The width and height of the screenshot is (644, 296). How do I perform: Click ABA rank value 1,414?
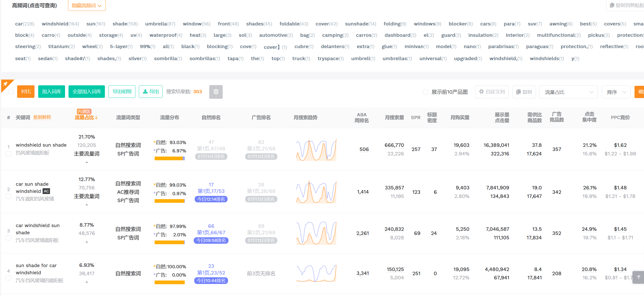click(x=363, y=192)
